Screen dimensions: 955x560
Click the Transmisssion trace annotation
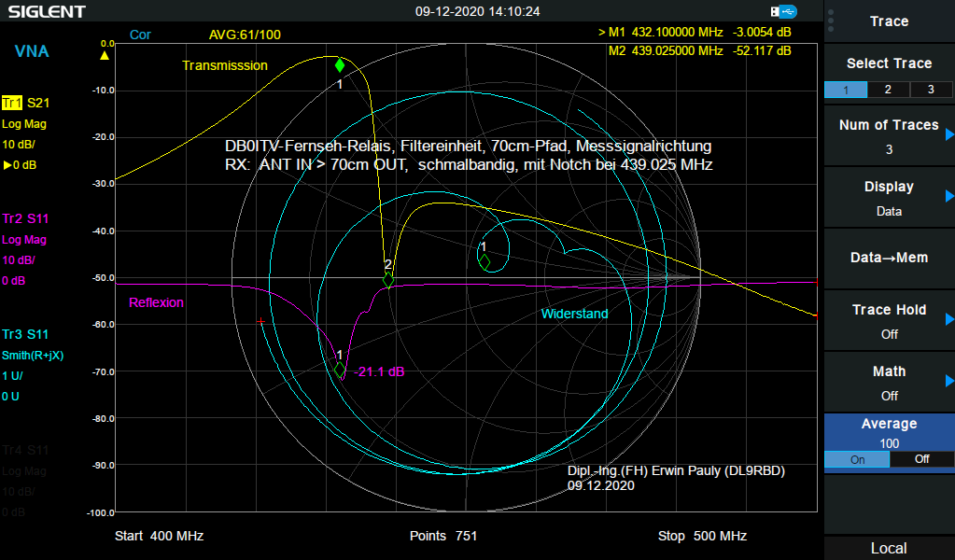coord(225,65)
